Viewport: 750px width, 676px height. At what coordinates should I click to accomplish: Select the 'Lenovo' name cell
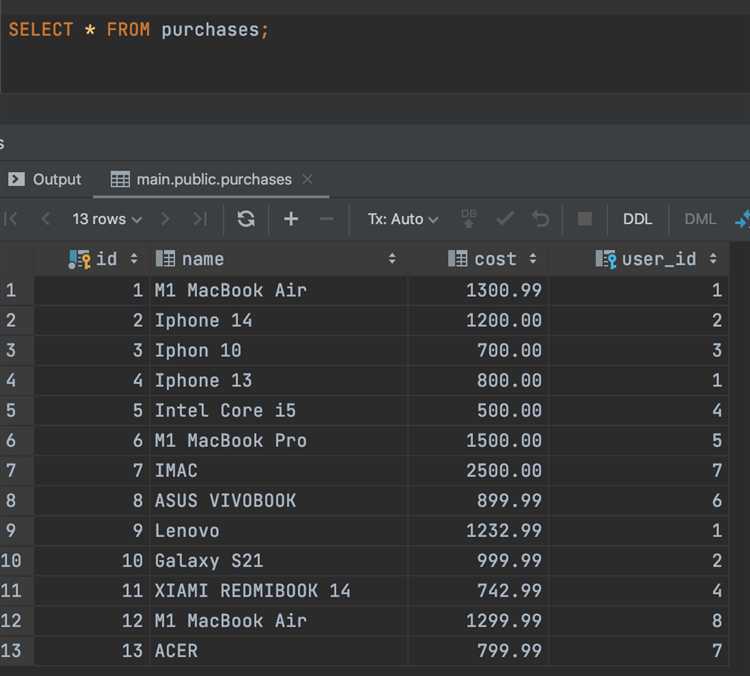279,531
